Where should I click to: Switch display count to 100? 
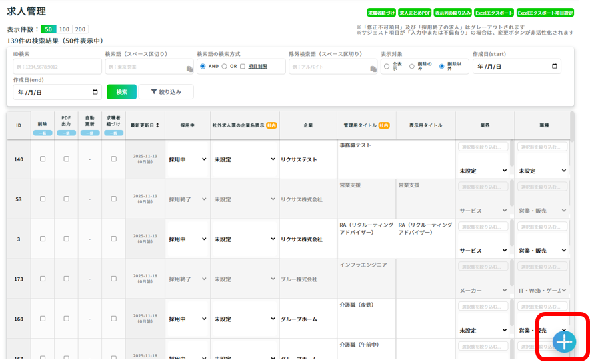pos(65,29)
